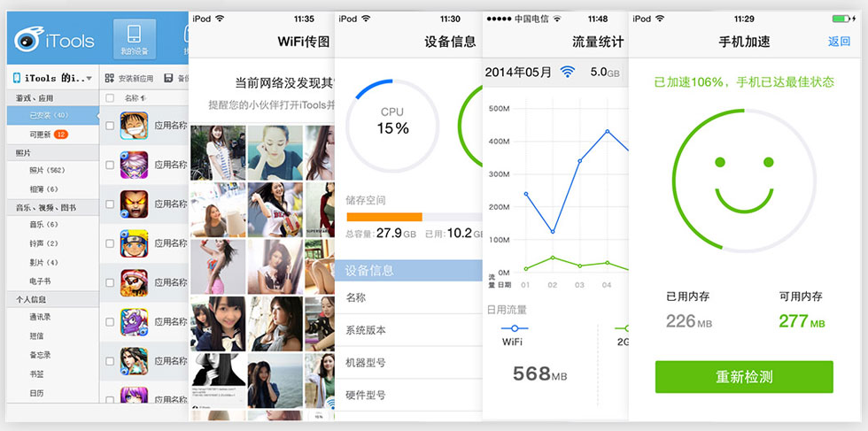868x431 pixels.
Task: Tap the 系统版本 row
Action: pyautogui.click(x=408, y=330)
